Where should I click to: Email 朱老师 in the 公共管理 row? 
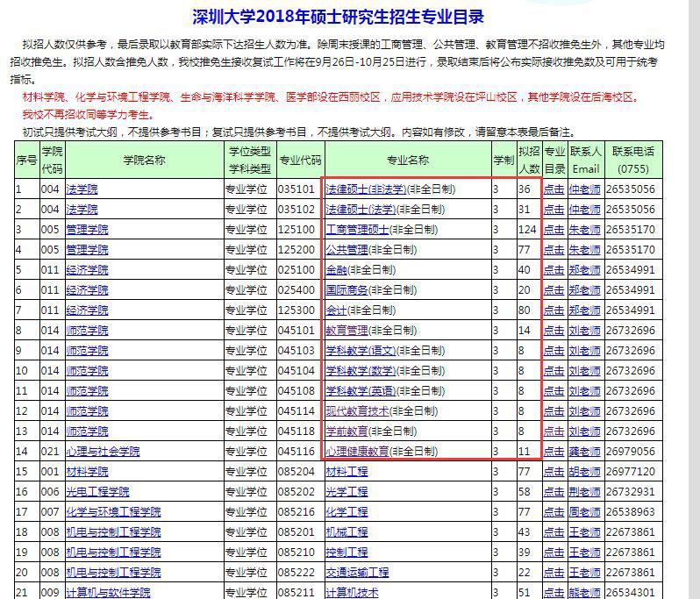(x=585, y=249)
